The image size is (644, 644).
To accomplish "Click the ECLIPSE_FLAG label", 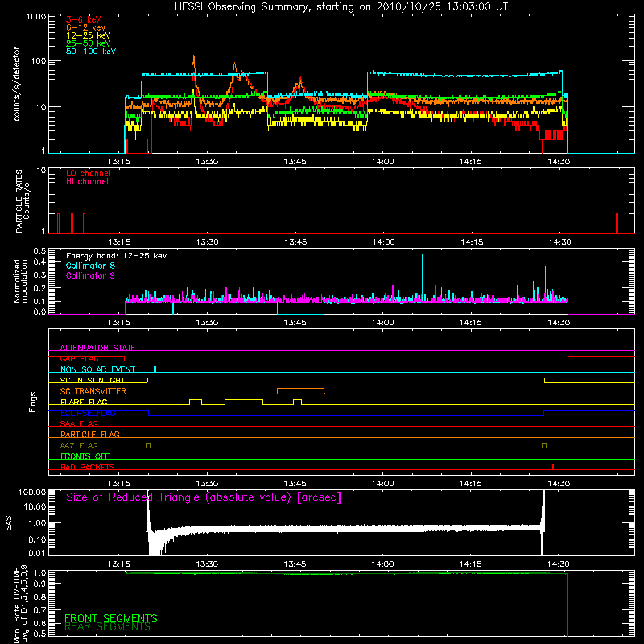I will [88, 413].
